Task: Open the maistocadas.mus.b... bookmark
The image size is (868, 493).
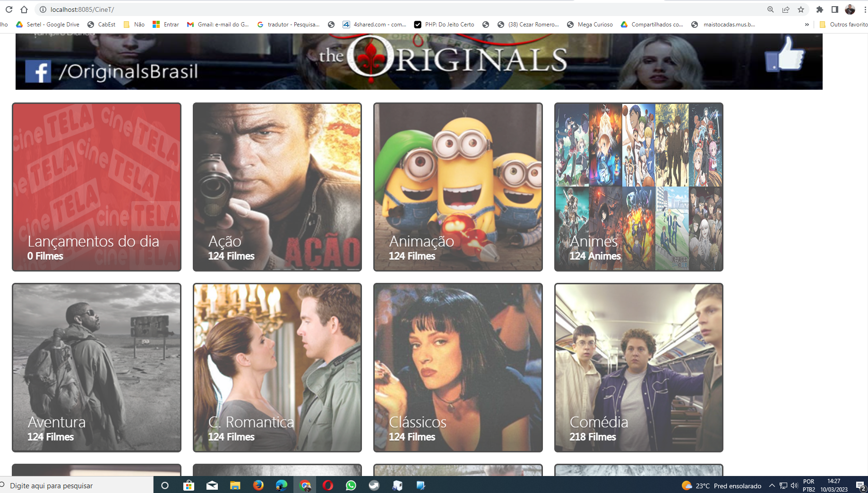Action: point(723,25)
